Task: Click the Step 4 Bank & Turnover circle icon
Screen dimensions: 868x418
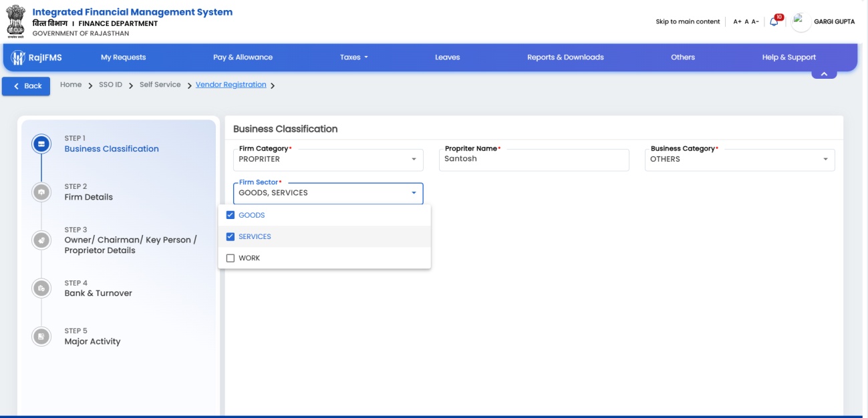Action: coord(41,288)
